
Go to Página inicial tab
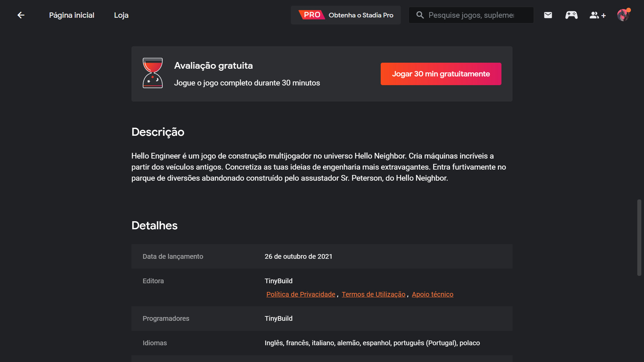click(x=71, y=15)
